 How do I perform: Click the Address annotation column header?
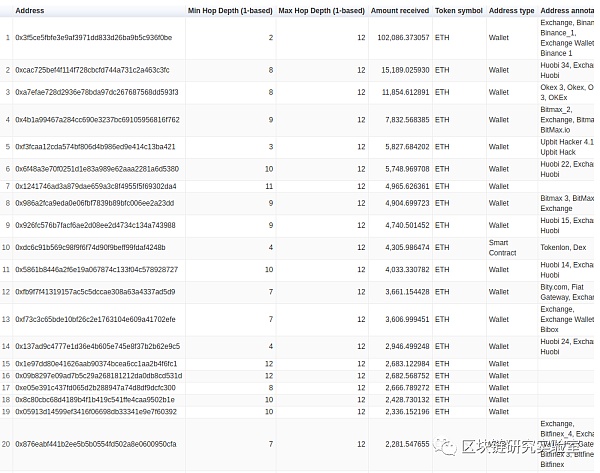point(567,11)
